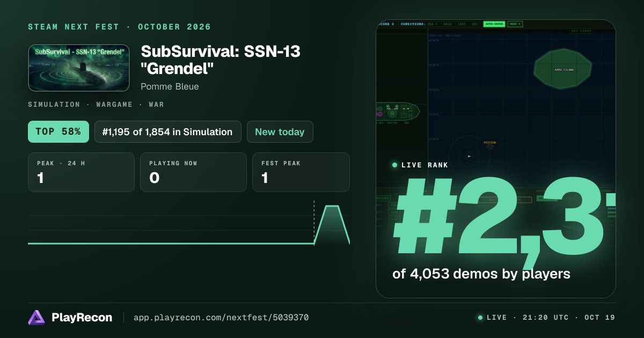Select the #1,195 of 1,854 in Simulation badge

[x=167, y=131]
